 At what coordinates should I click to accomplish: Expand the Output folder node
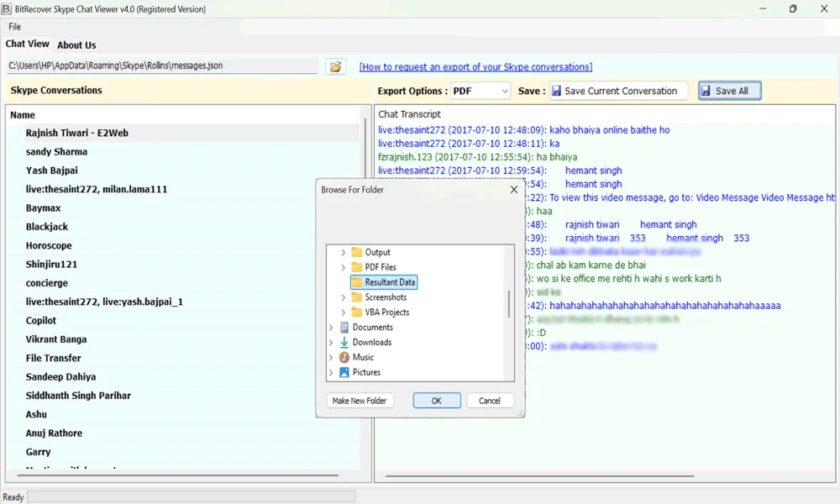point(343,252)
